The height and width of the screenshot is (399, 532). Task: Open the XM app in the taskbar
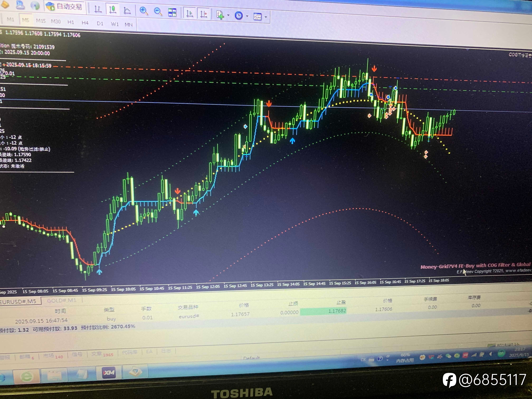[x=109, y=373]
